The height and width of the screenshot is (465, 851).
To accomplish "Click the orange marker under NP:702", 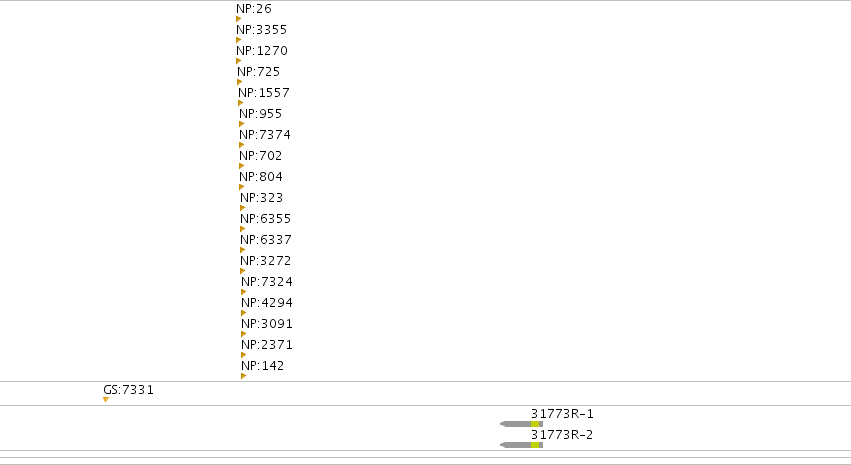I will click(242, 167).
